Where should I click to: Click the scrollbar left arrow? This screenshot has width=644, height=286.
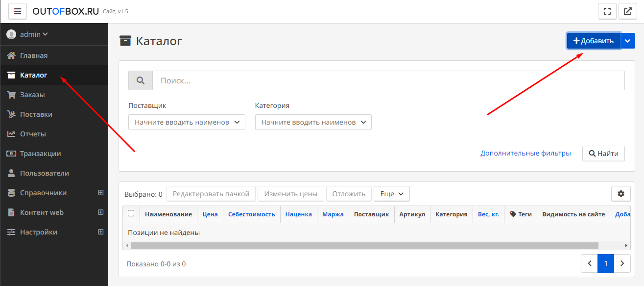click(x=127, y=245)
